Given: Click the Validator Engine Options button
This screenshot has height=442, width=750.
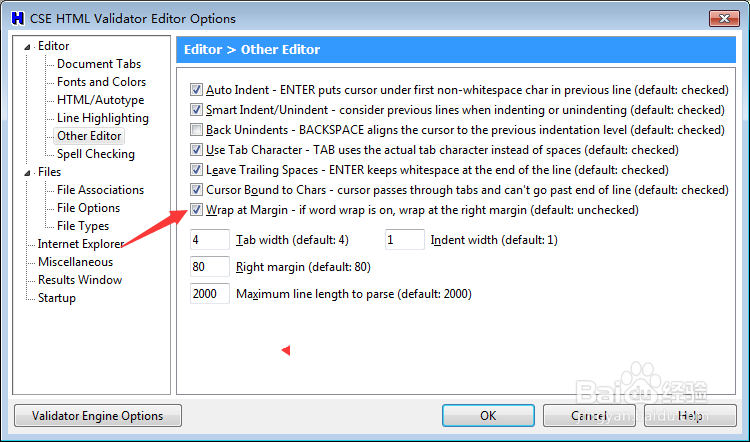Looking at the screenshot, I should coord(97,415).
